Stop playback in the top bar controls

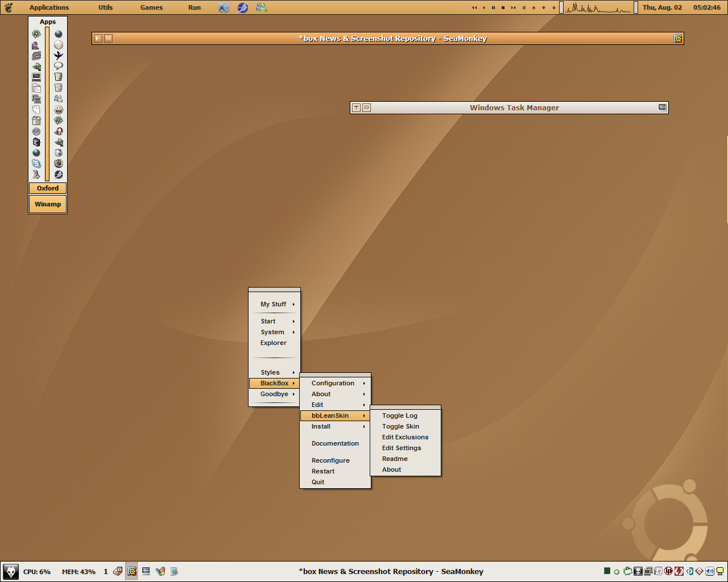click(x=503, y=7)
